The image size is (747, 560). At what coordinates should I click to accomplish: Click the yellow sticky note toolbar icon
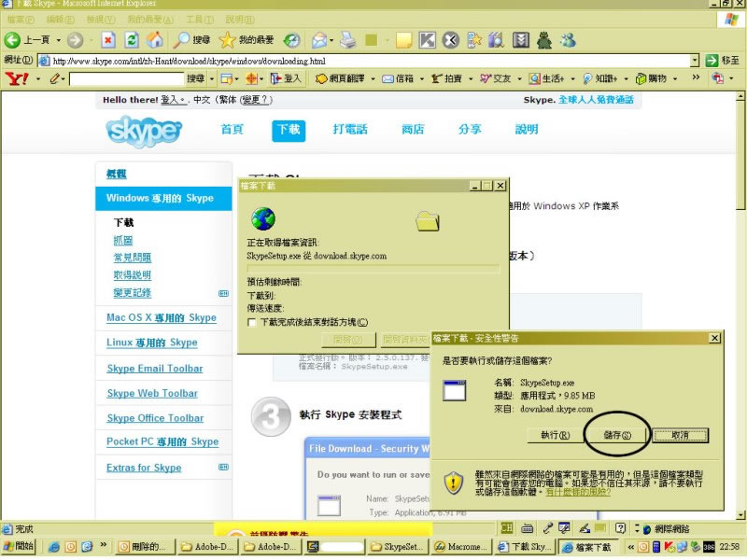(403, 40)
